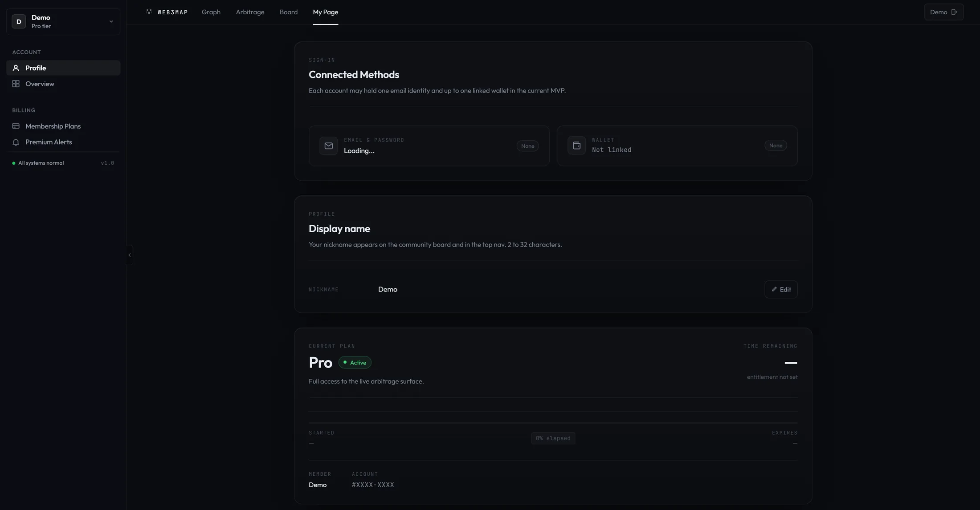The image size is (980, 510).
Task: Click the account number #XXXX-XXXX
Action: [x=373, y=485]
